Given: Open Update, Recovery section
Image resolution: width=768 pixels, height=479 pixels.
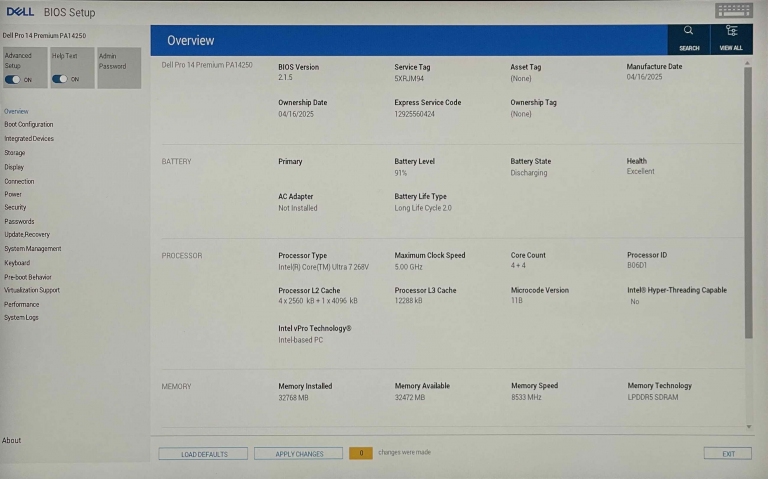Looking at the screenshot, I should coord(27,235).
